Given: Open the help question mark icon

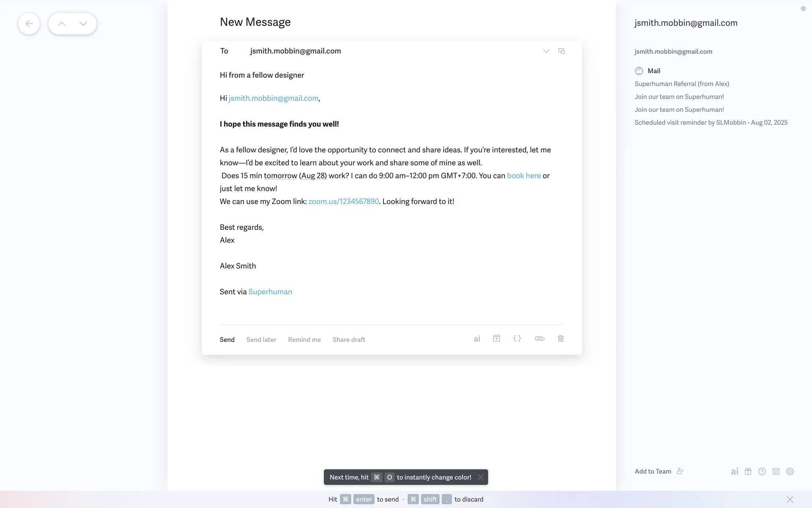Looking at the screenshot, I should (x=762, y=472).
